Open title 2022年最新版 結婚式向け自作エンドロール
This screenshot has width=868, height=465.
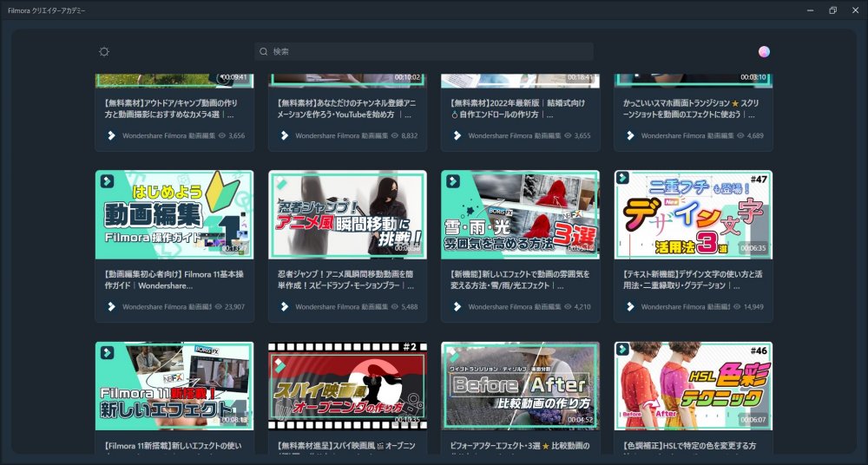(x=517, y=109)
